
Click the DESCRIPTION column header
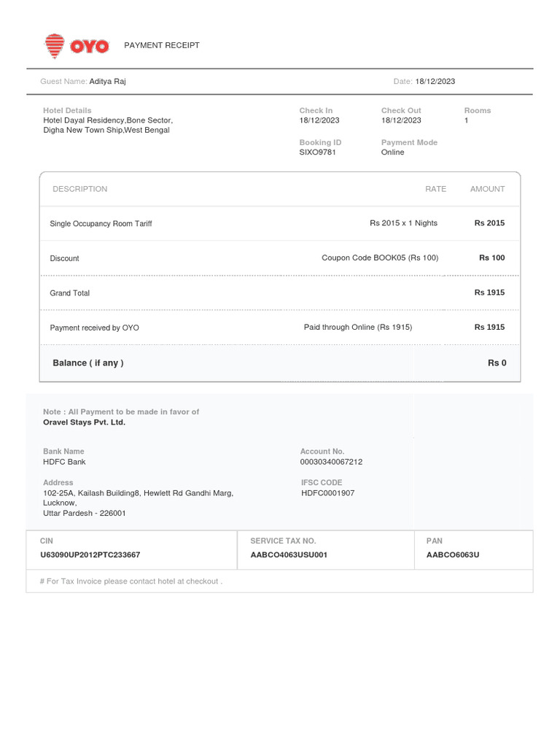(79, 189)
